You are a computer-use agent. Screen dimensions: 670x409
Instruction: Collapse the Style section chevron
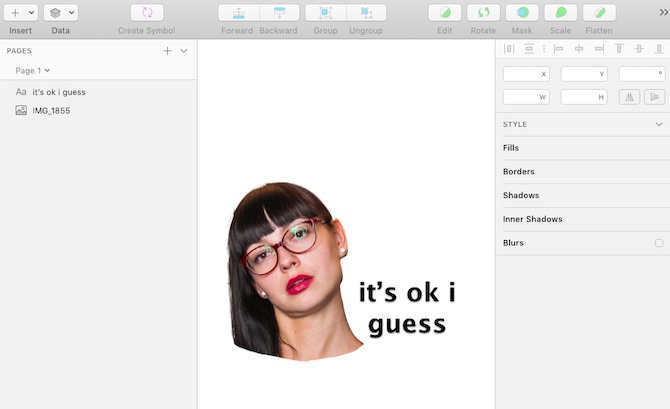(x=659, y=124)
